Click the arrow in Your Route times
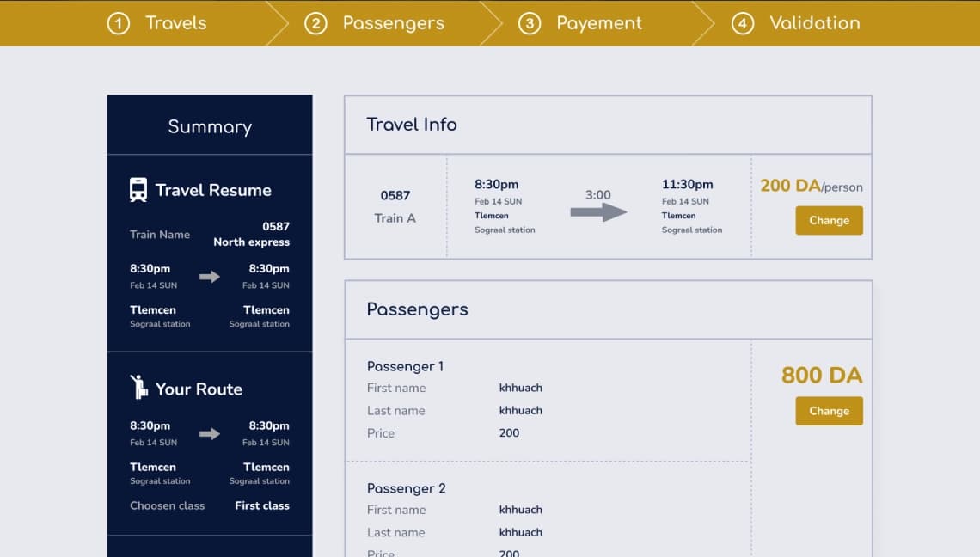The image size is (980, 557). click(210, 433)
